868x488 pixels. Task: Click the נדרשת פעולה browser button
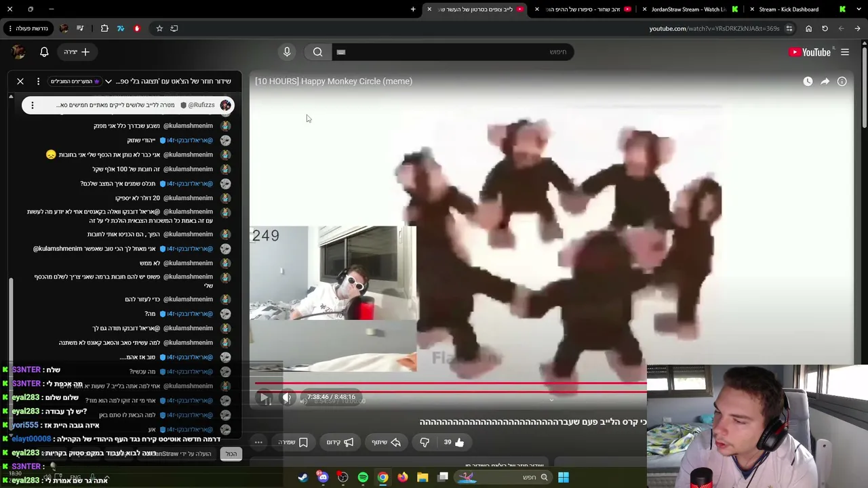tap(28, 28)
